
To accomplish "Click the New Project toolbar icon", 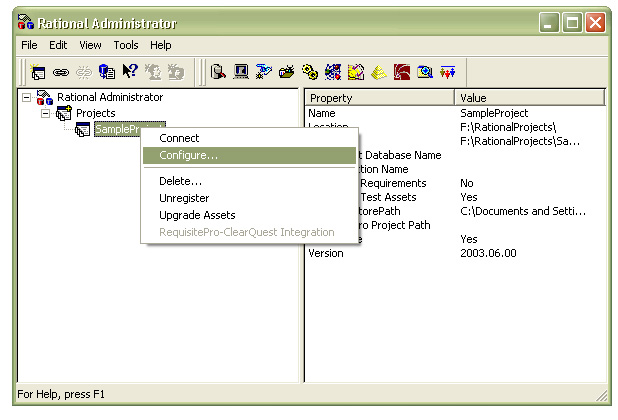I will 38,72.
